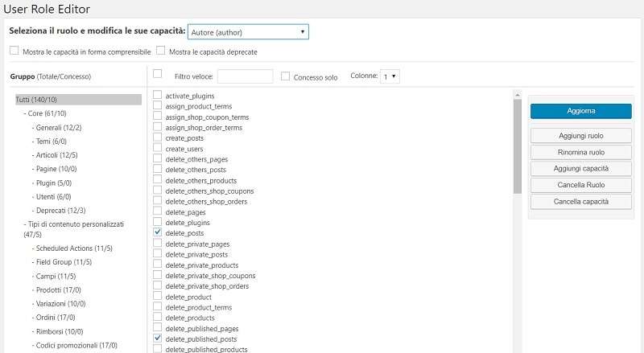Toggle the select-all checkbox beside Filtro veloce
This screenshot has width=644, height=353.
(x=158, y=74)
